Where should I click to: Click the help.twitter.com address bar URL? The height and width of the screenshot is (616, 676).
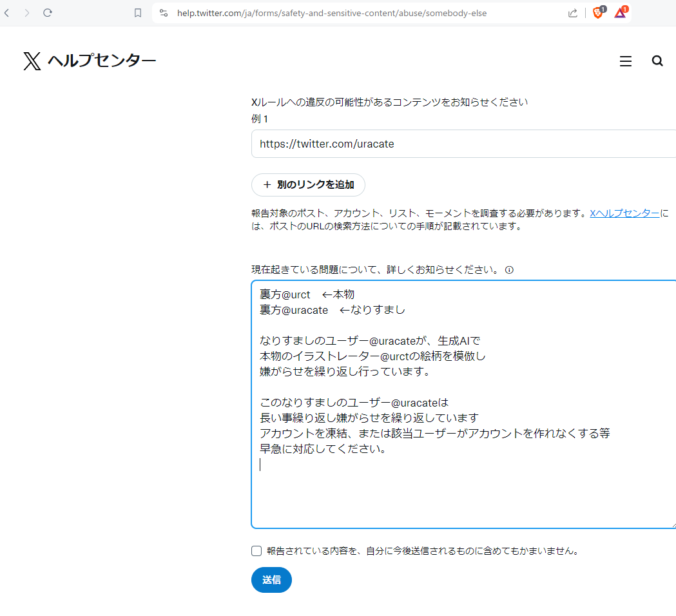tap(331, 13)
